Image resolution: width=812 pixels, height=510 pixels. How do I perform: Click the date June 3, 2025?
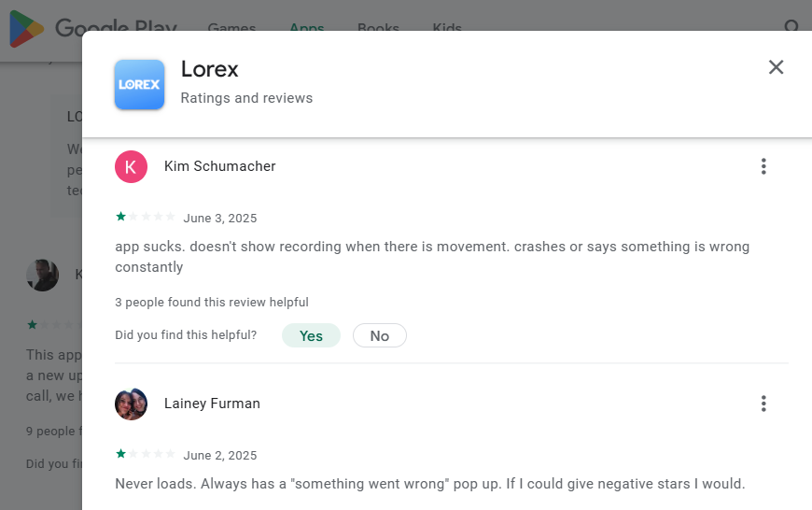tap(219, 219)
